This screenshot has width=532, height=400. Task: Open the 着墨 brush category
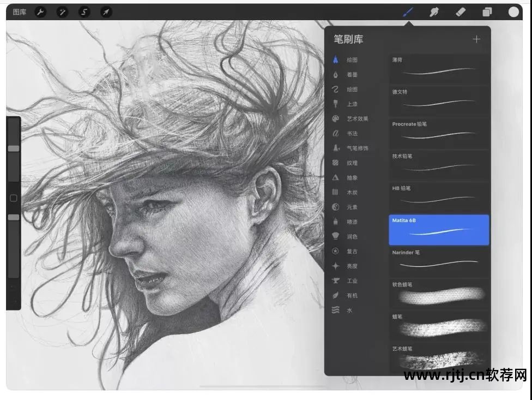(x=352, y=75)
